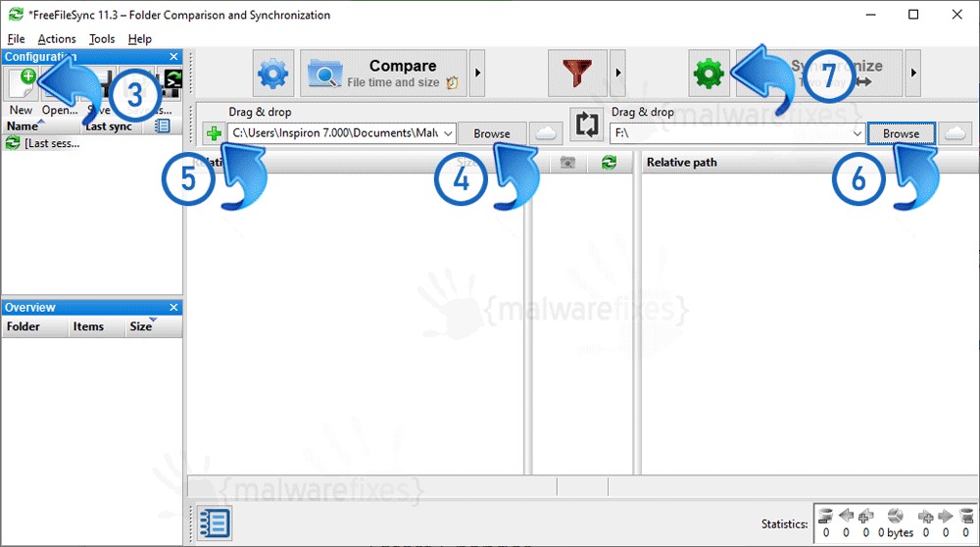Click update-right arrow statistics icon

tap(946, 516)
